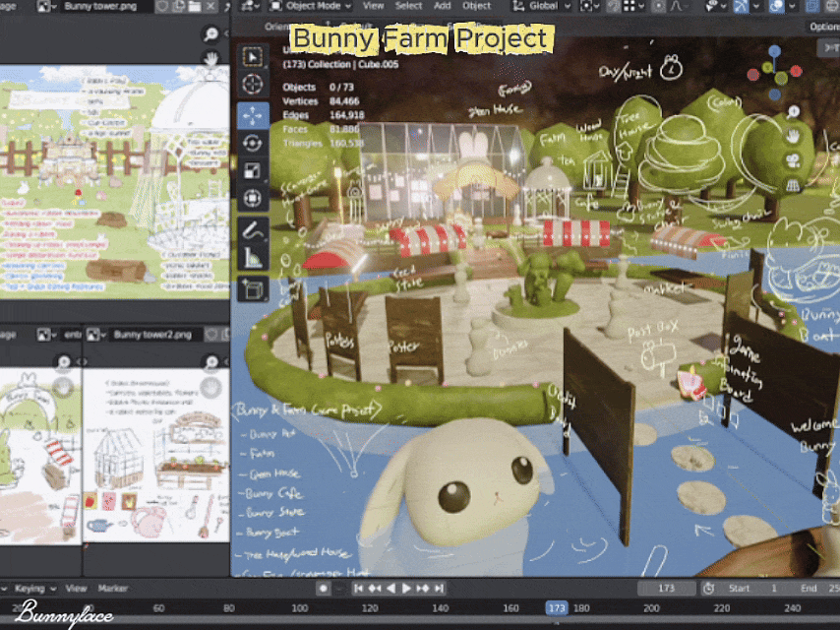
Task: Open the Object menu
Action: coord(479,6)
